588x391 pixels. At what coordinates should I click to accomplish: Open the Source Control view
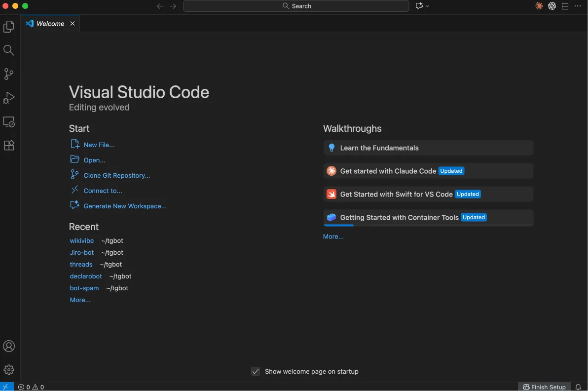pyautogui.click(x=9, y=74)
